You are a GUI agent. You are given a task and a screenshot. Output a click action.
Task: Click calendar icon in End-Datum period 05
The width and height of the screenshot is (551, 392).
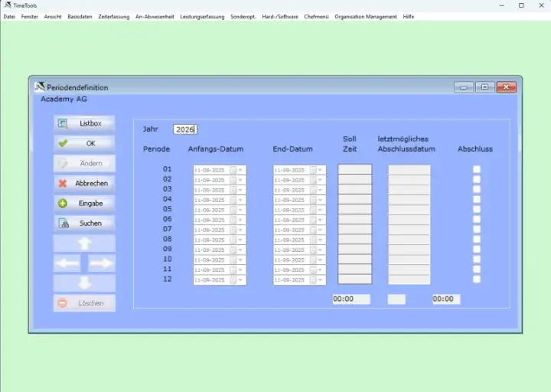click(x=313, y=210)
